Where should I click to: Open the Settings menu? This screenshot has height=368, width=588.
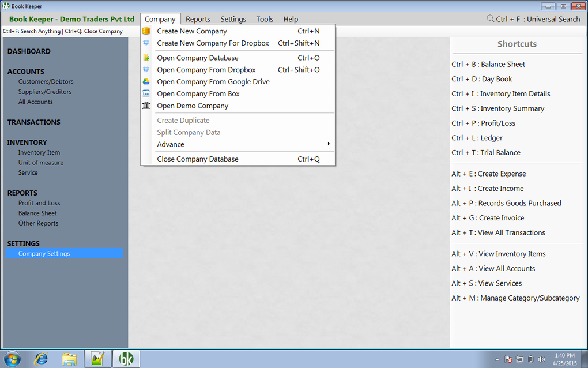(x=233, y=19)
